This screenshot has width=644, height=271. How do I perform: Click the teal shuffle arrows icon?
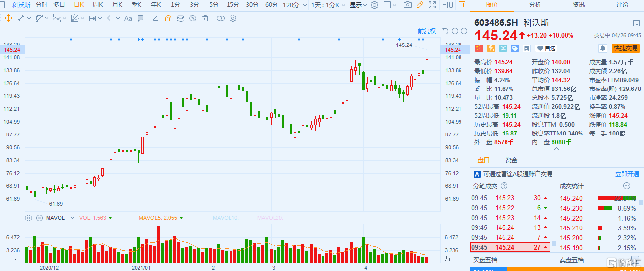point(503,48)
